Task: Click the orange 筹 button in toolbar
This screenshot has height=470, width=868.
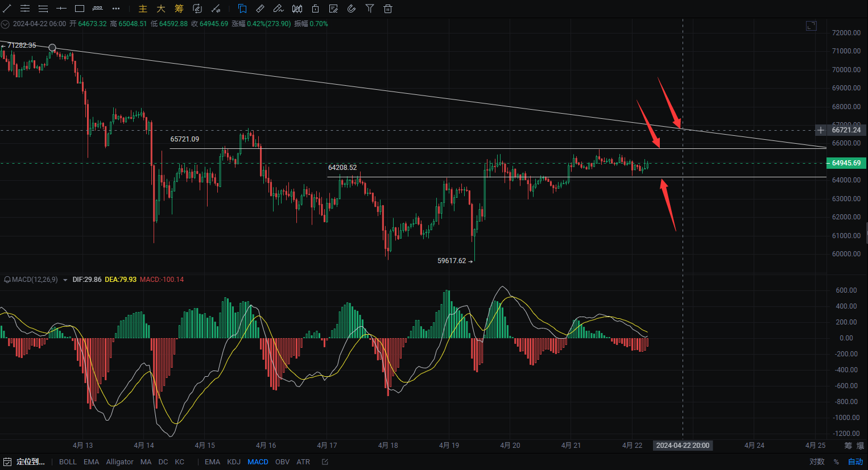Action: click(x=179, y=9)
